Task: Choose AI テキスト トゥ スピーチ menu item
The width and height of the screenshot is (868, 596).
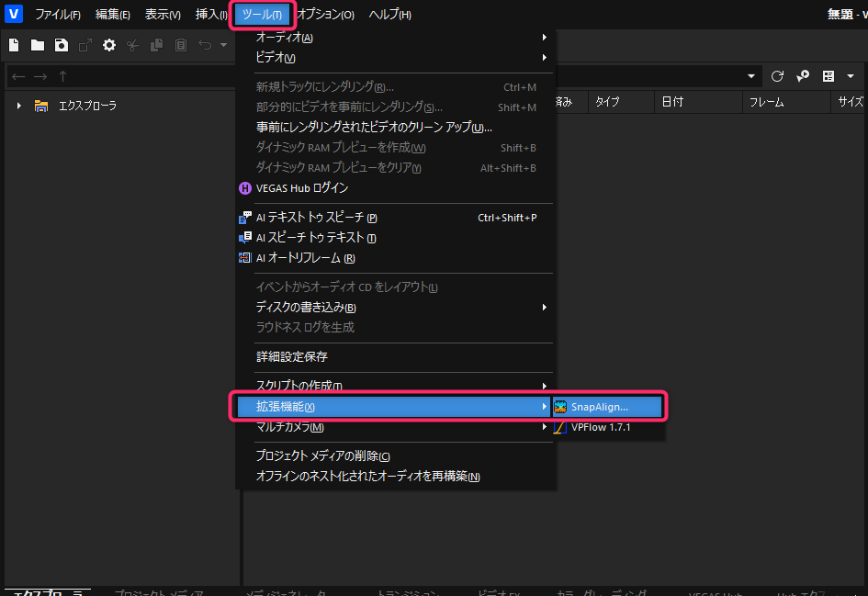Action: 316,218
